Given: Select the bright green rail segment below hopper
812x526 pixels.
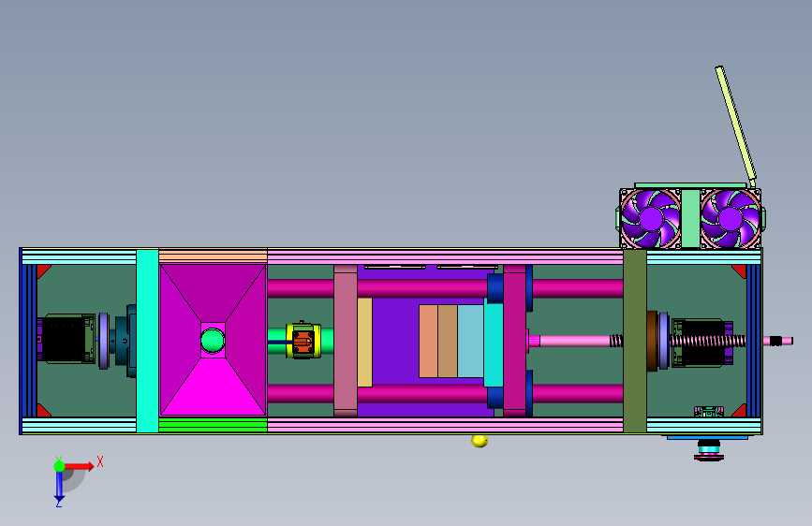Looking at the screenshot, I should [x=213, y=425].
